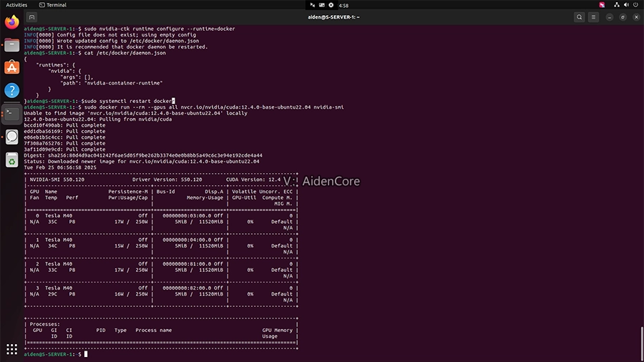Show Applications grid
Viewport: 644px width, 362px height.
coord(11,349)
